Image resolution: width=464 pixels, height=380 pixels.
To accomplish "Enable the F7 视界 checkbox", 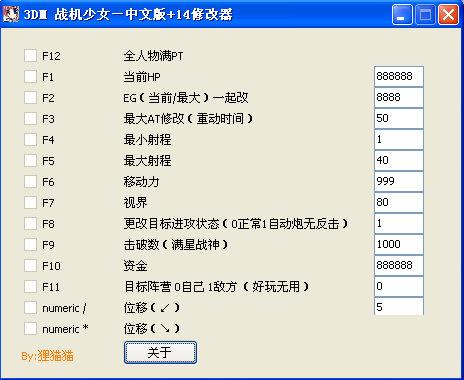I will (30, 203).
